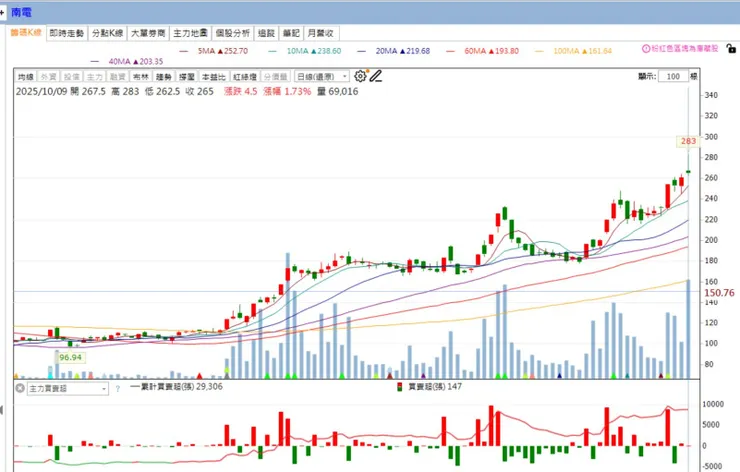Open the chart settings gear icon
The height and width of the screenshot is (472, 740).
(360, 76)
